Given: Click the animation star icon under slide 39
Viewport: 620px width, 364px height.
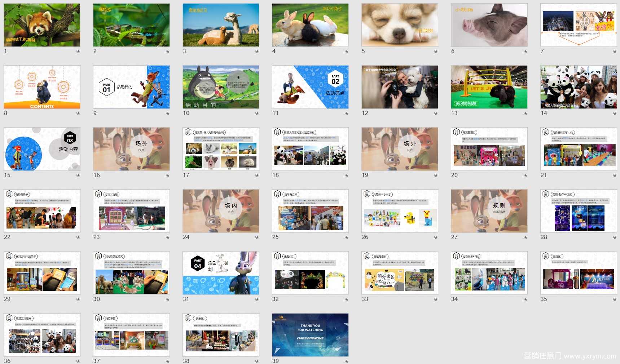Looking at the screenshot, I should tap(347, 361).
